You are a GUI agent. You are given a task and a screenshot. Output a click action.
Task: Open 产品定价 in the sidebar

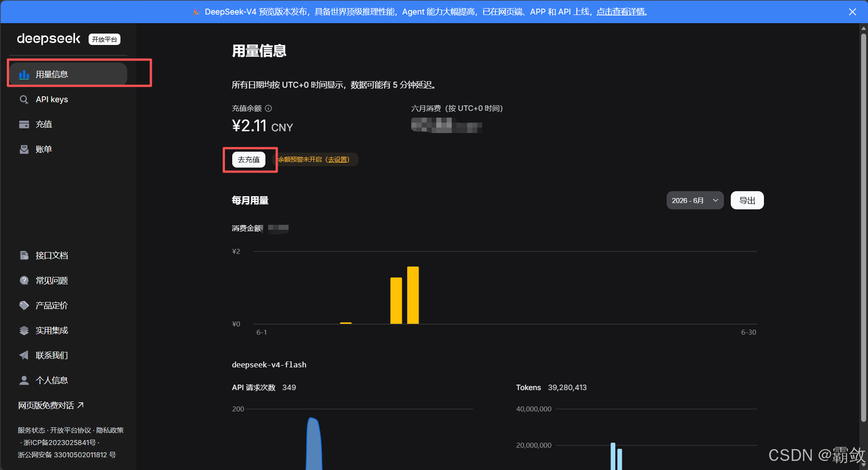tap(68, 306)
